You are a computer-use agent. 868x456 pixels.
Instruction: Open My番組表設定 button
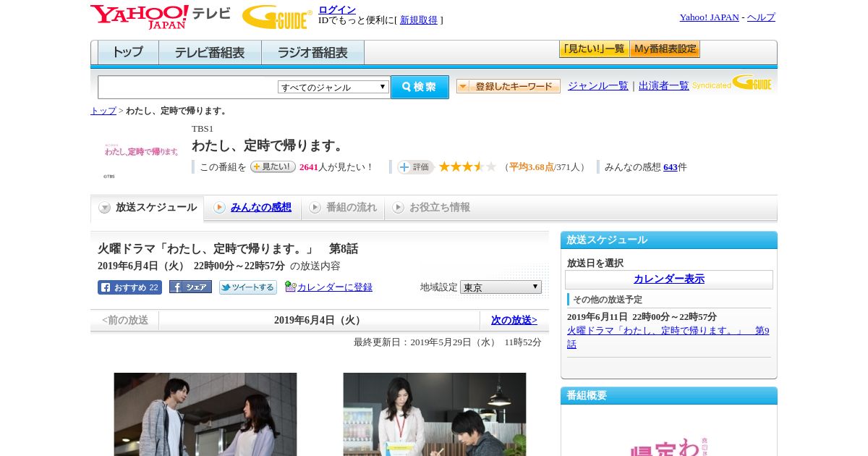pos(665,49)
